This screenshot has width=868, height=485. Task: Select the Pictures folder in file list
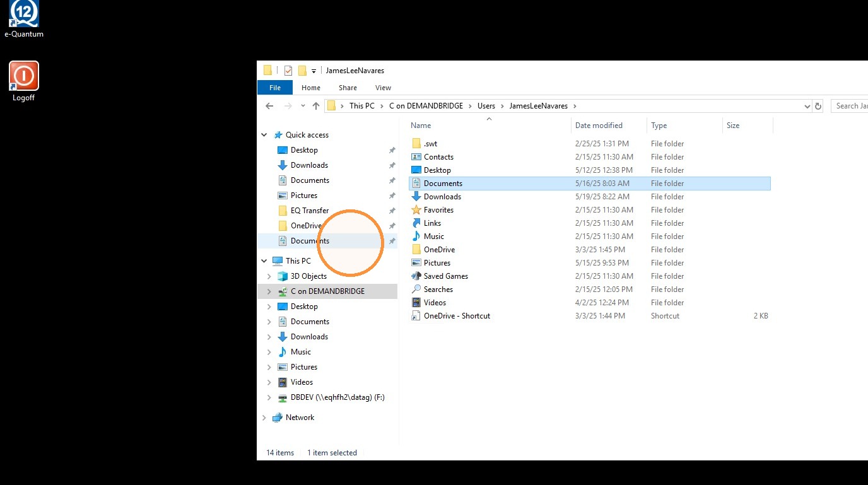pos(437,263)
